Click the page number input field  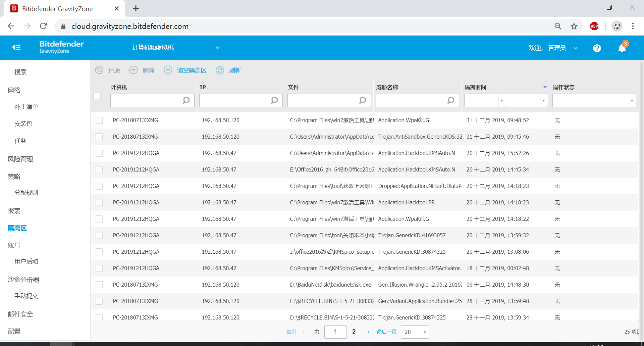pyautogui.click(x=335, y=332)
